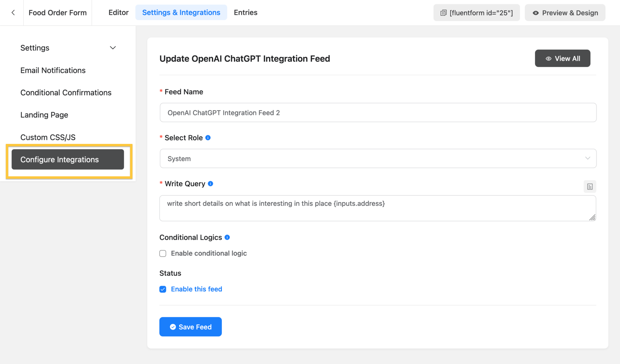Open the Select Role dropdown showing System

378,158
